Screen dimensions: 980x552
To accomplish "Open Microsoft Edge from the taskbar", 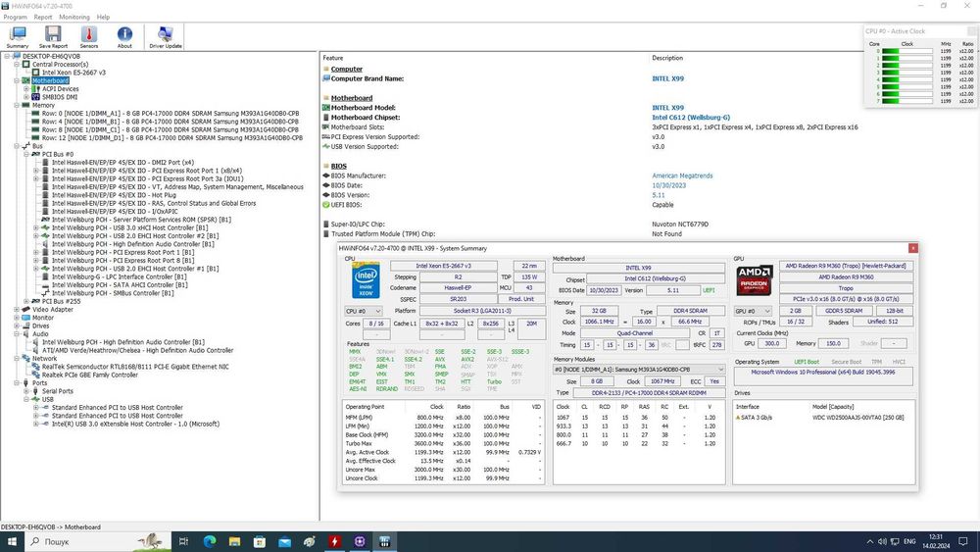I will pyautogui.click(x=210, y=541).
